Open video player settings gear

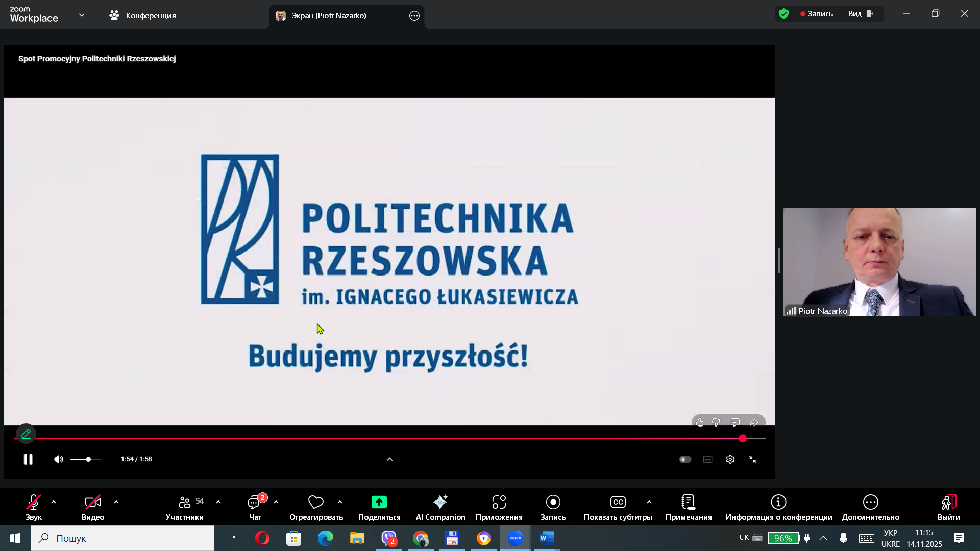(x=730, y=459)
